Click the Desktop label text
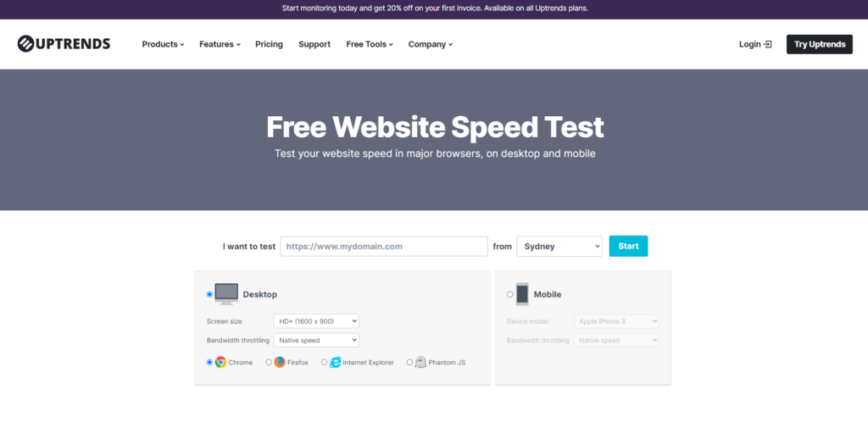 pos(259,295)
